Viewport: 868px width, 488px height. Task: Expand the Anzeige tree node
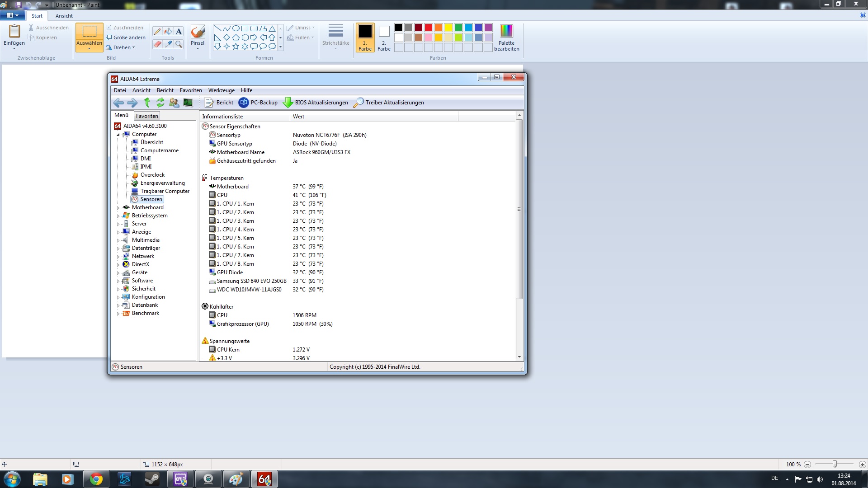(118, 232)
